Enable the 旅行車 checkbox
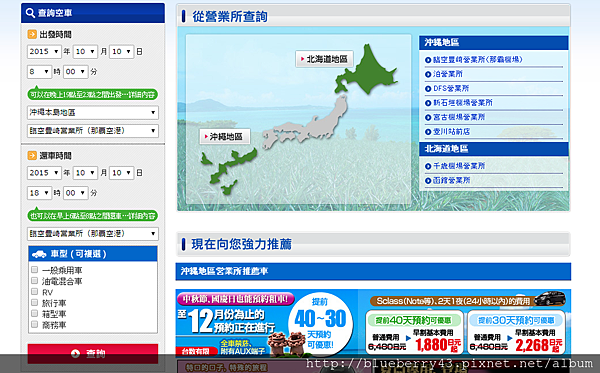The image size is (600, 373). [x=34, y=303]
